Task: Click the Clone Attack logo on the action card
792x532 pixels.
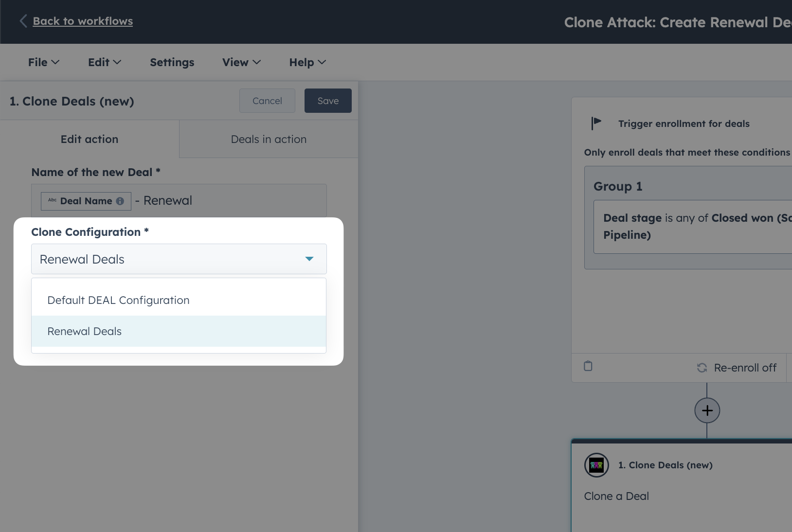Action: click(597, 465)
